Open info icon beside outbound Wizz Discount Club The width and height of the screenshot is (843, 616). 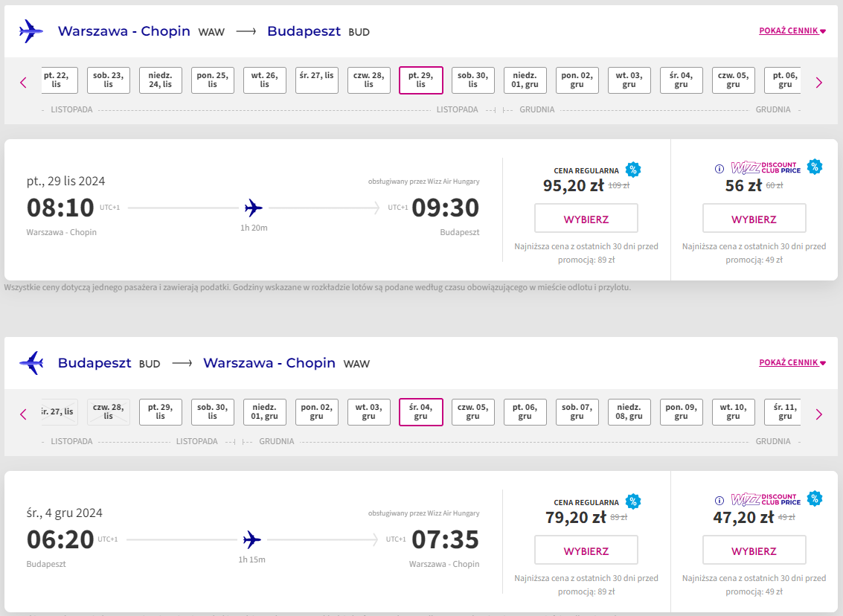[x=719, y=169]
